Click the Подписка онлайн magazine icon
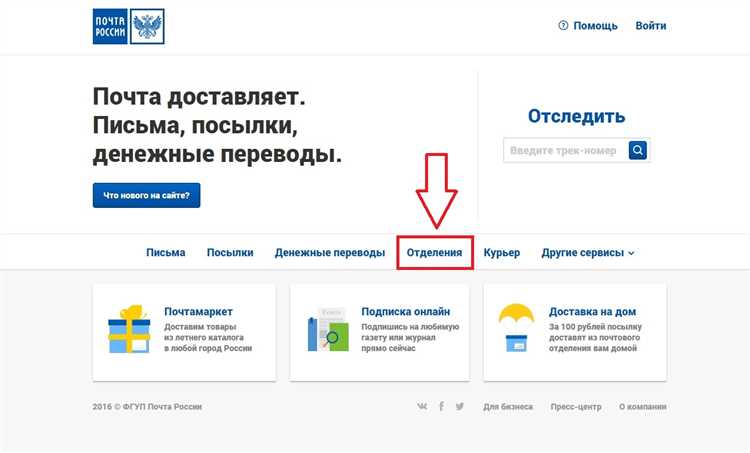The width and height of the screenshot is (750, 453). point(328,329)
